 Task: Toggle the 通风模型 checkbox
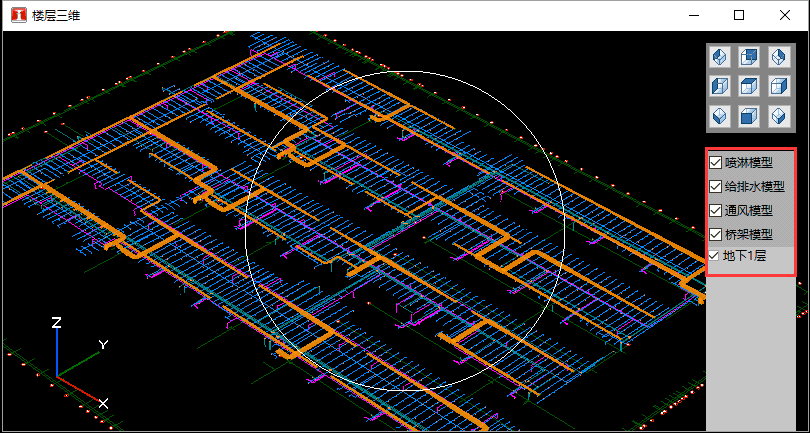[716, 210]
